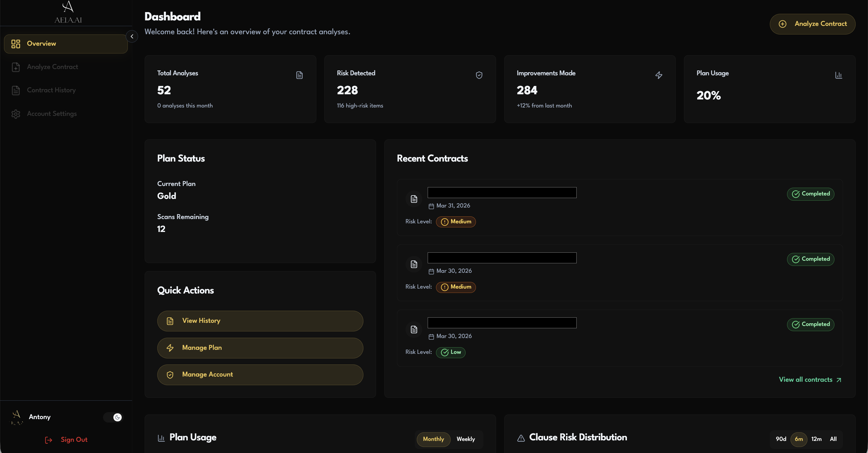Toggle the dark mode switch beside Antony
The width and height of the screenshot is (868, 453).
click(114, 417)
